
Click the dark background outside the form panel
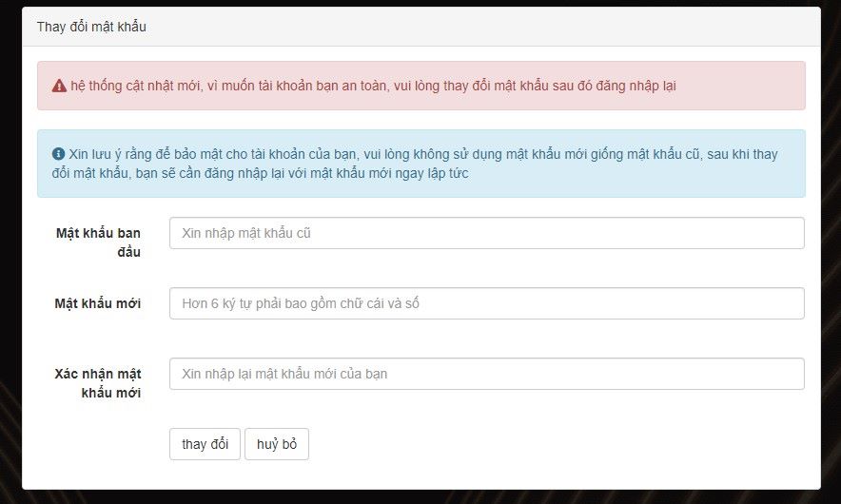10,285
